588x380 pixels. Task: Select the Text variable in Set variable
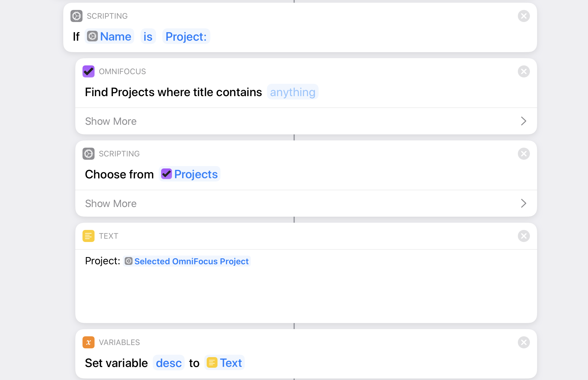225,363
